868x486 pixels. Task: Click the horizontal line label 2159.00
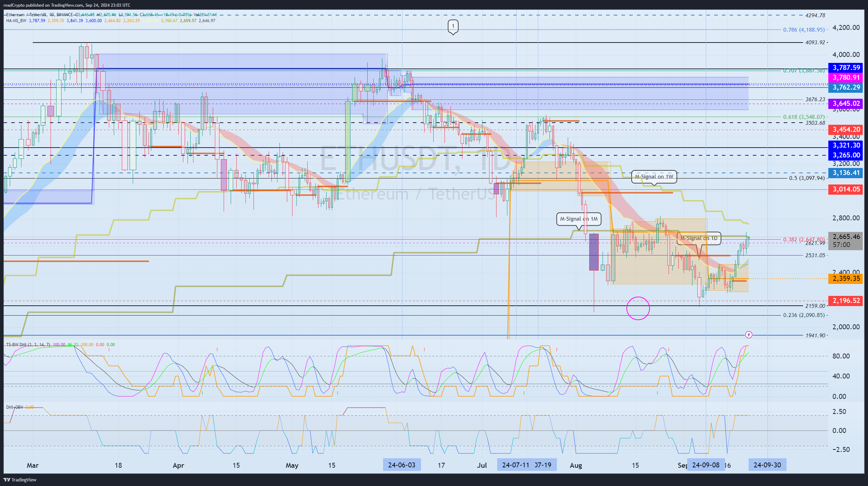point(815,306)
